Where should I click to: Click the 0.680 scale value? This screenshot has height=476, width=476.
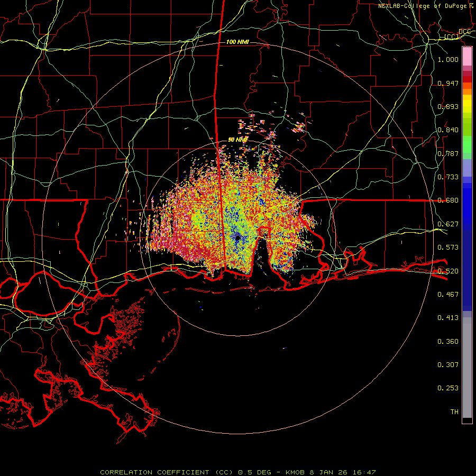coord(448,200)
